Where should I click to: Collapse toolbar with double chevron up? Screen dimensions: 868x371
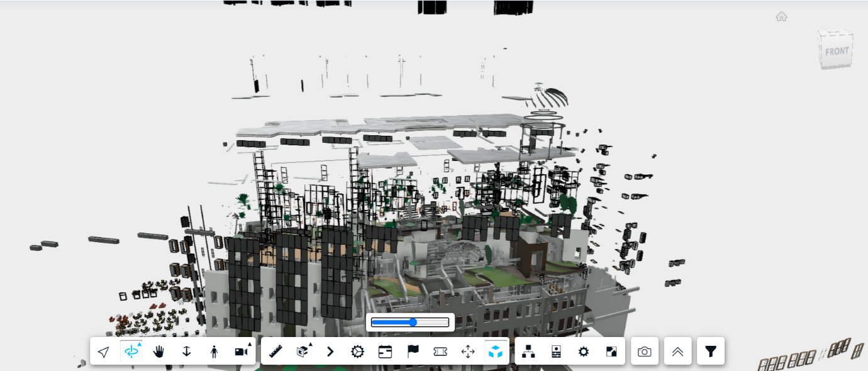(677, 352)
